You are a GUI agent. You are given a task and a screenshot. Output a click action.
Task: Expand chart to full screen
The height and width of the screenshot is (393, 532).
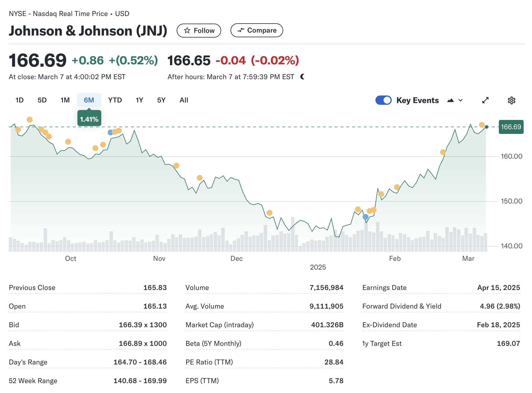tap(485, 100)
